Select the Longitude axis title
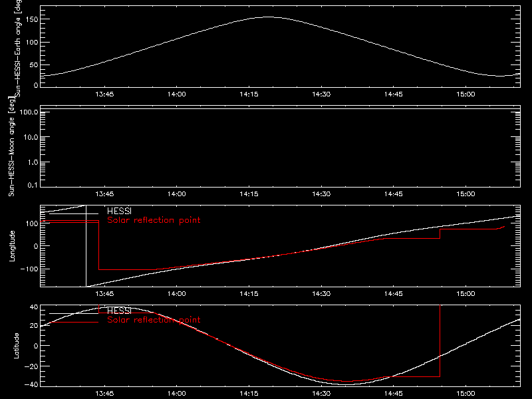Screen dimensions: 532x399 (12, 246)
